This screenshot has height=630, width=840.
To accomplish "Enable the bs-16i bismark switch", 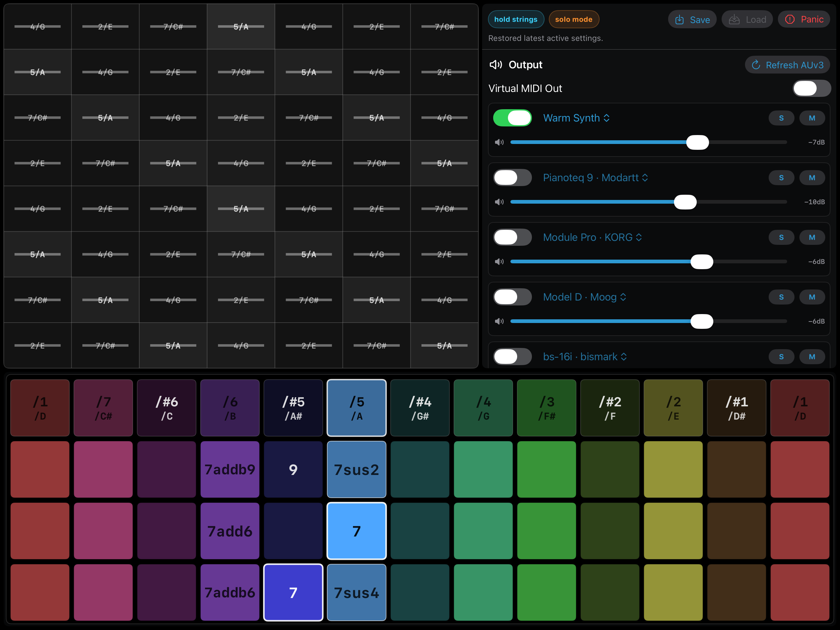I will pyautogui.click(x=512, y=357).
